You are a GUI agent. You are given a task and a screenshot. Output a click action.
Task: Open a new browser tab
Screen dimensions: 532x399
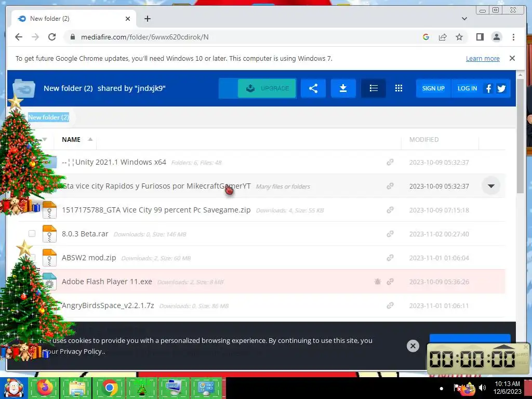(147, 19)
